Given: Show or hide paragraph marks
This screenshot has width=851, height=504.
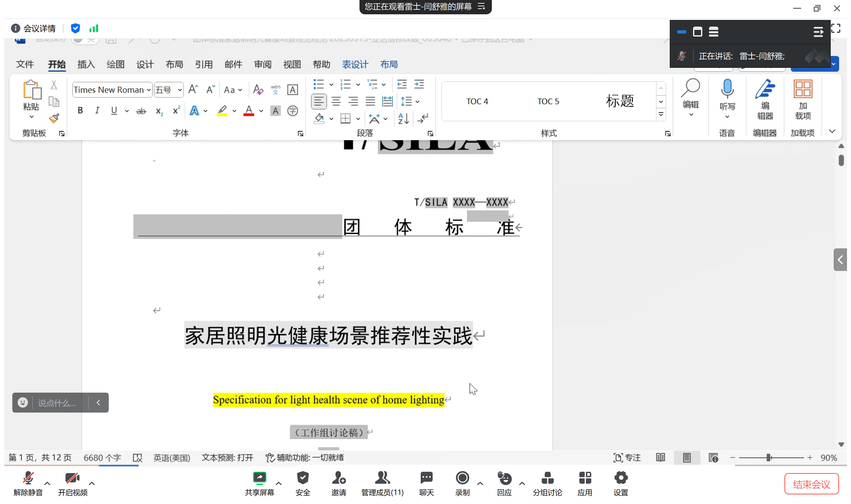Looking at the screenshot, I should 423,119.
